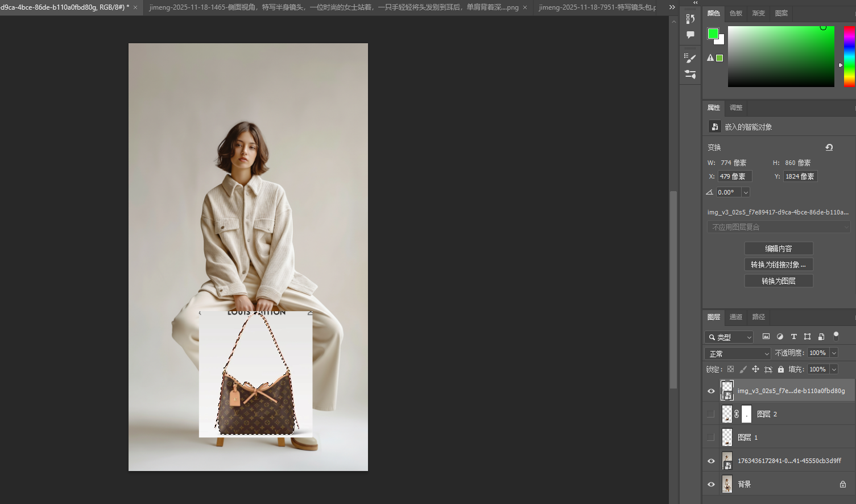Show the 图层 1 layer

click(711, 437)
